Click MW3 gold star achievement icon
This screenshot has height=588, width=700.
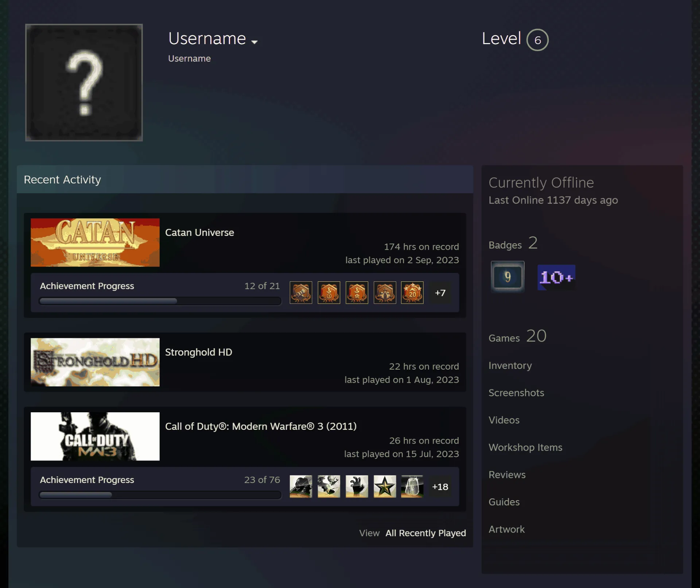pyautogui.click(x=385, y=486)
